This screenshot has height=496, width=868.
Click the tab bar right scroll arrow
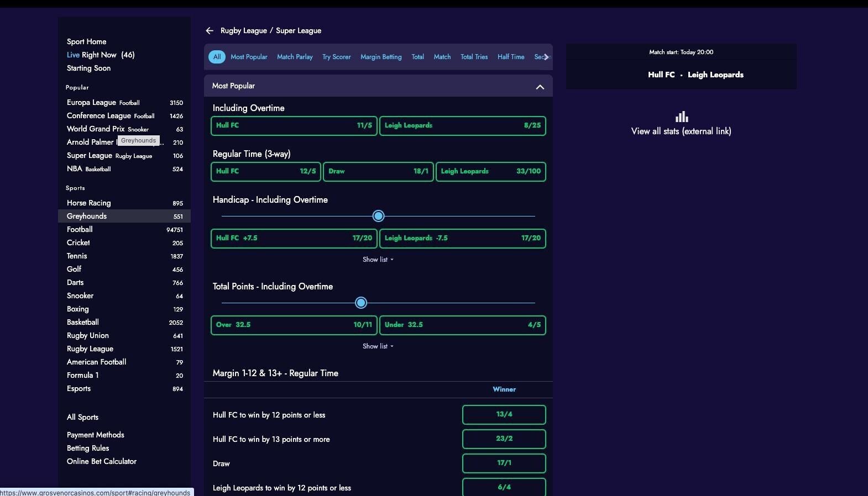[546, 57]
